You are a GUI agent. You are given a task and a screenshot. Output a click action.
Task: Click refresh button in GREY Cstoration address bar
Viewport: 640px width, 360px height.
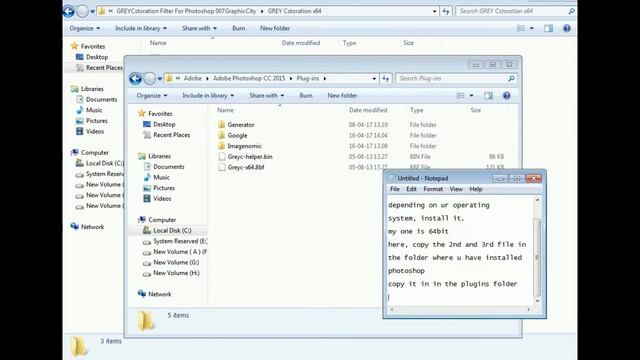[446, 11]
